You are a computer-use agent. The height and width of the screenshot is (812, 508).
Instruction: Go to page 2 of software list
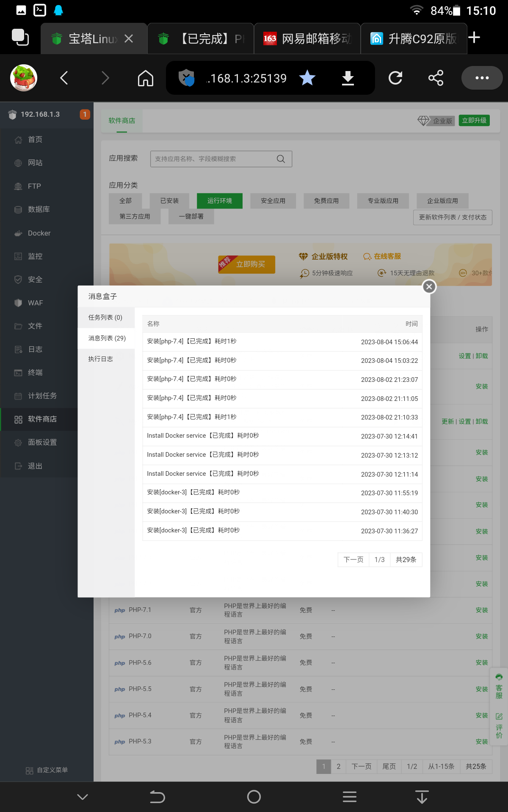click(x=339, y=766)
